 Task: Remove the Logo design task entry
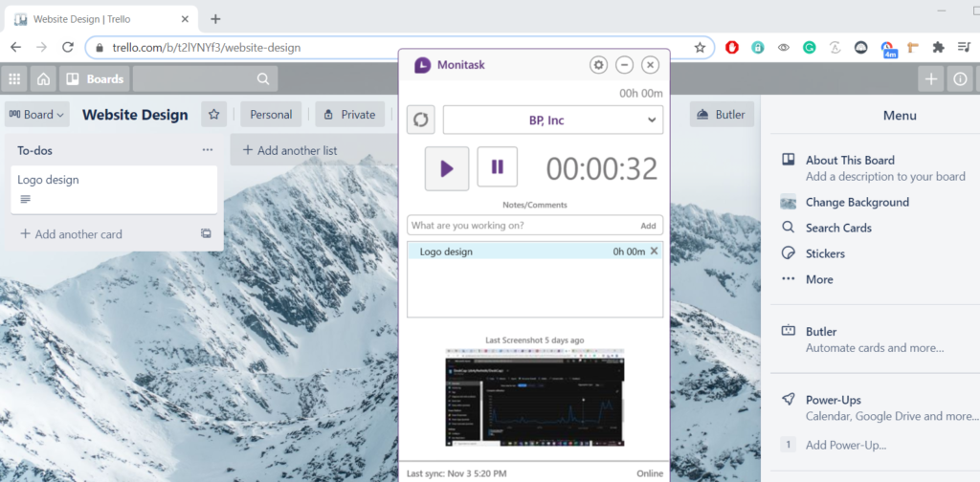(x=655, y=252)
